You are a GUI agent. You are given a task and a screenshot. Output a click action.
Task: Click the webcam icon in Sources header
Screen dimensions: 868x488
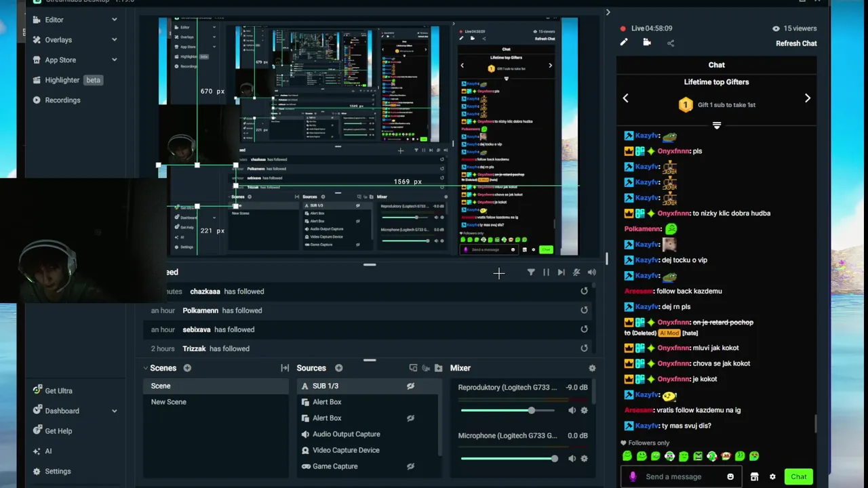426,368
